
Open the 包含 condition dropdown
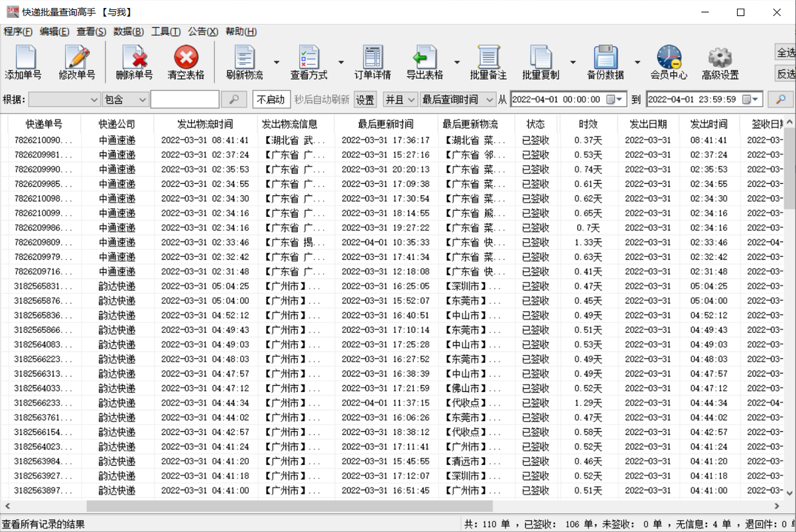coord(125,100)
